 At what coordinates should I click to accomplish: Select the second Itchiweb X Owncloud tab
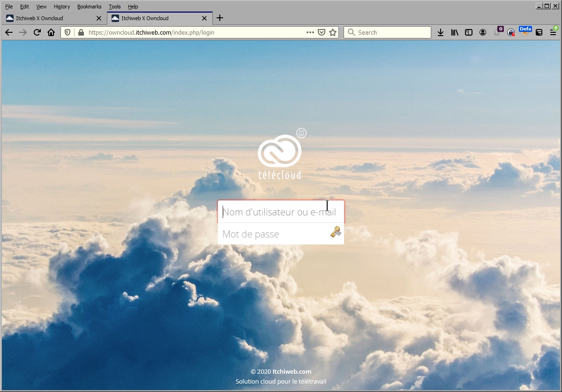click(160, 18)
